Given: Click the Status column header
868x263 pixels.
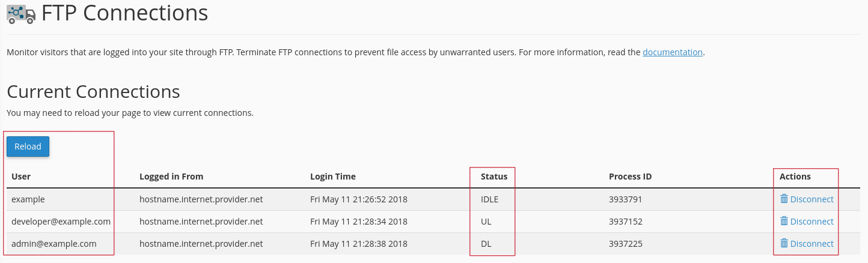Looking at the screenshot, I should (x=494, y=177).
